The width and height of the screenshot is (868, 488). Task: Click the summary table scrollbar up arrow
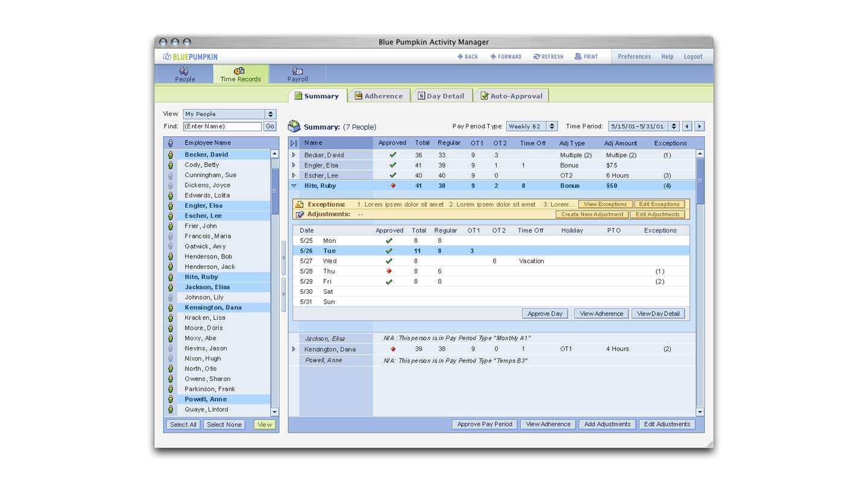point(700,154)
